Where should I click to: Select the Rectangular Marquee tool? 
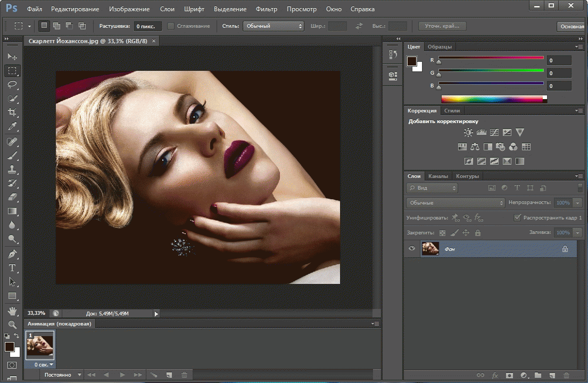pos(12,71)
